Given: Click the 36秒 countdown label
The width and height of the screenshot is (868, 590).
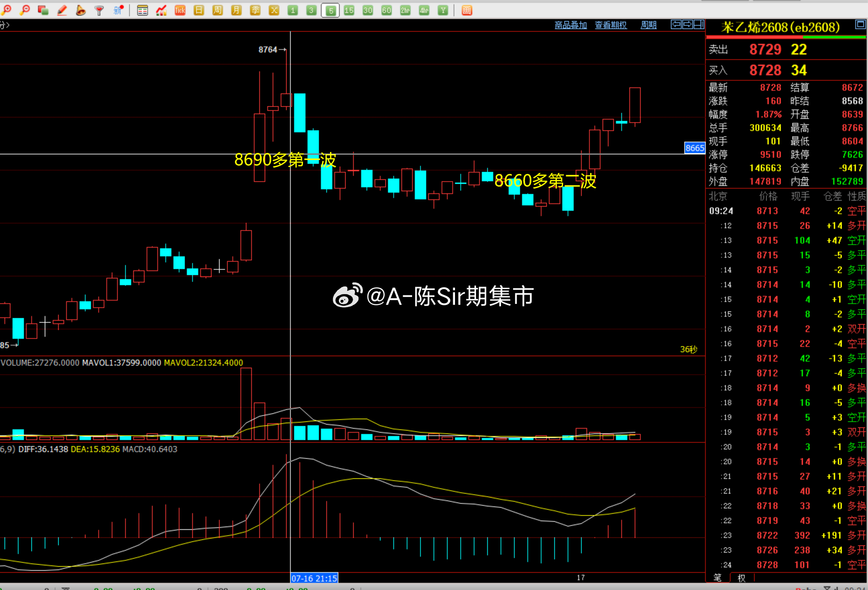Looking at the screenshot, I should 688,350.
